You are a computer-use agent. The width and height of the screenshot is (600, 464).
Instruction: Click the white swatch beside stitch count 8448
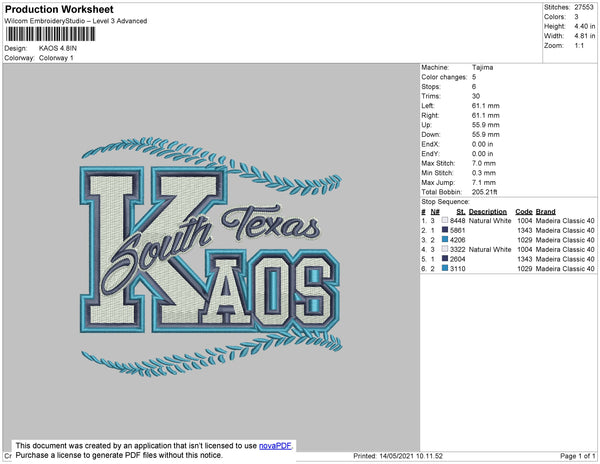point(445,220)
